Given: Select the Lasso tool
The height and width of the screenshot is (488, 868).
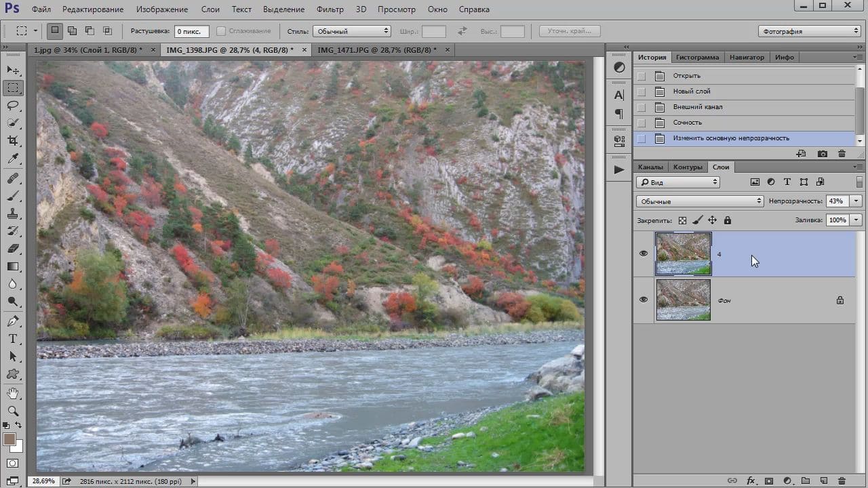Looking at the screenshot, I should (13, 105).
